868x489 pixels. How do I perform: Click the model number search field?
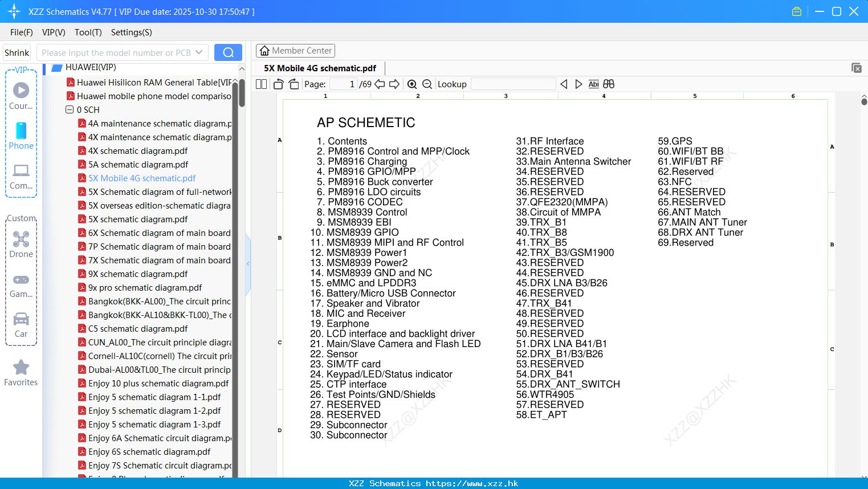(116, 52)
